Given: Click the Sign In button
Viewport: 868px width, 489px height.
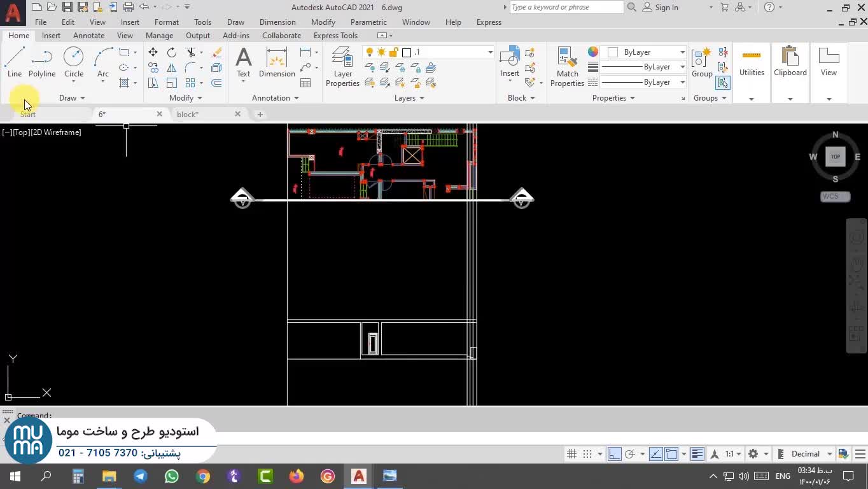Looking at the screenshot, I should 666,7.
